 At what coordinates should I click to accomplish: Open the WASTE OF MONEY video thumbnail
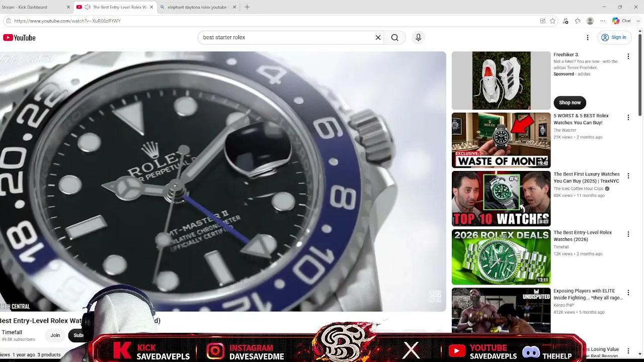coord(501,140)
